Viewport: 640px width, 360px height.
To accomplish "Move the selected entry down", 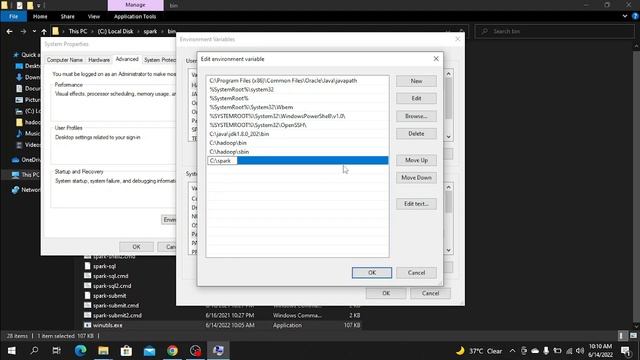I will pyautogui.click(x=416, y=178).
